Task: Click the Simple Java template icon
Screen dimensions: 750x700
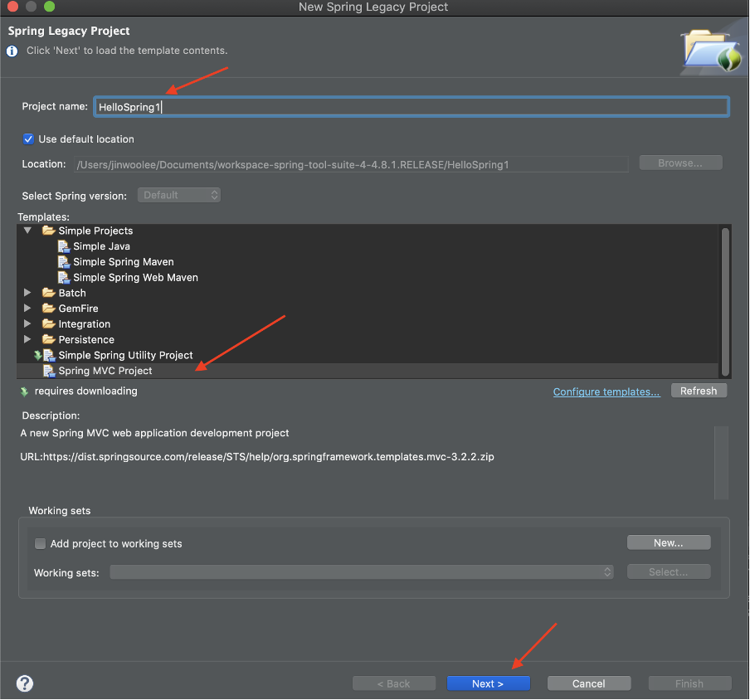Action: (64, 246)
